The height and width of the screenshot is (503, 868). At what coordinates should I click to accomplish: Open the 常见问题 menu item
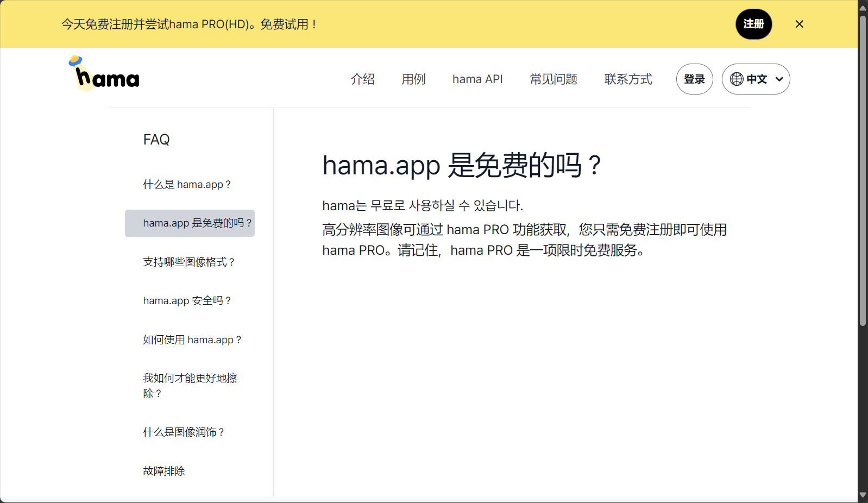(x=553, y=79)
